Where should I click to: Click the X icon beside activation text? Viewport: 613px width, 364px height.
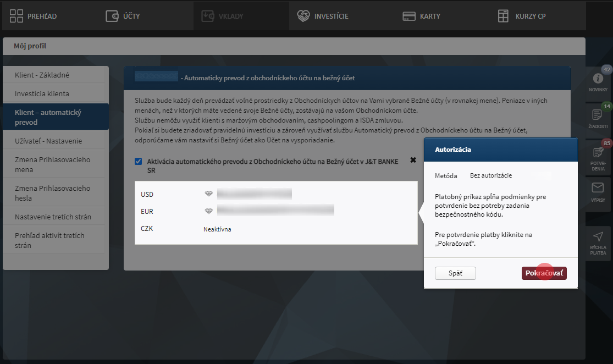coord(413,160)
